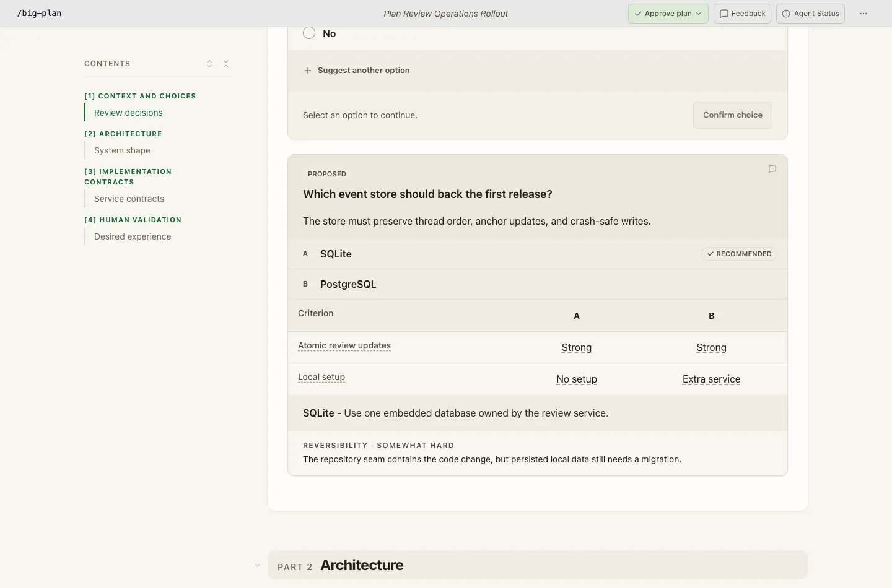Select the Context and Choices heading
Viewport: 892px width, 588px height.
(x=140, y=96)
